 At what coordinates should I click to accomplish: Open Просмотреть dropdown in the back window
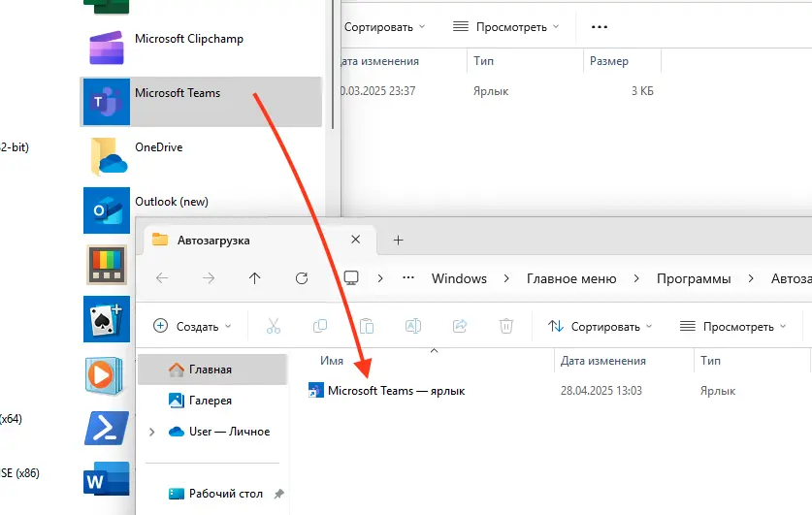point(506,27)
